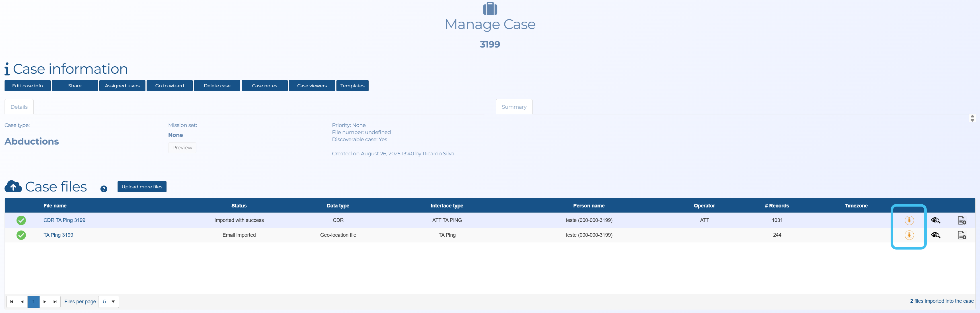Click the Case files help question-mark icon
The image size is (980, 313).
coord(104,189)
